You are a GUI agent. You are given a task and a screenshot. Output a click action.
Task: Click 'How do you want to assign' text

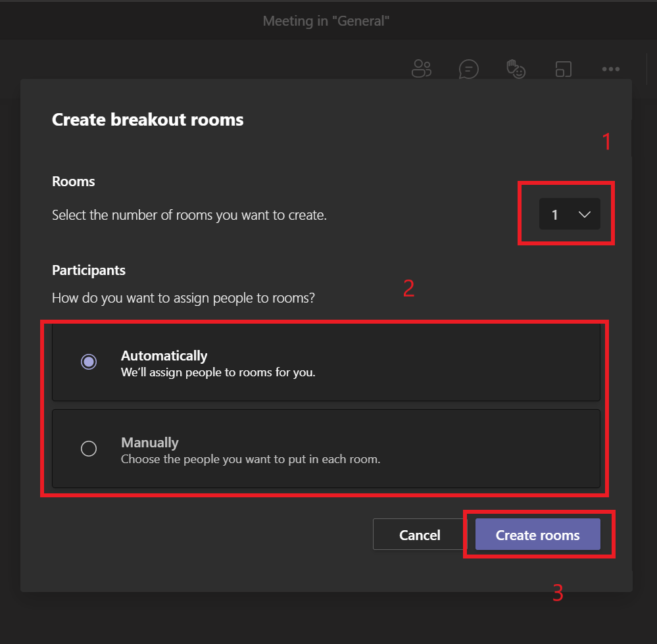[183, 298]
